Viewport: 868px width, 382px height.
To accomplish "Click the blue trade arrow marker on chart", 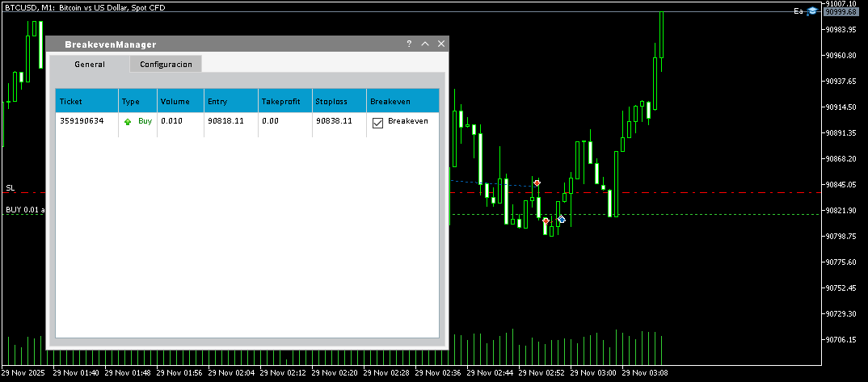I will [561, 219].
